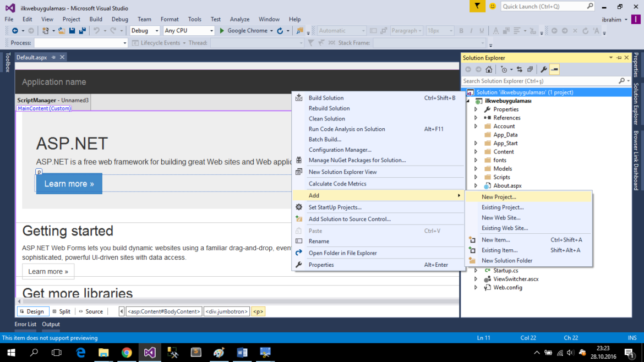This screenshot has width=644, height=362.
Task: Open Solution Explorer properties wrench icon
Action: tap(543, 69)
